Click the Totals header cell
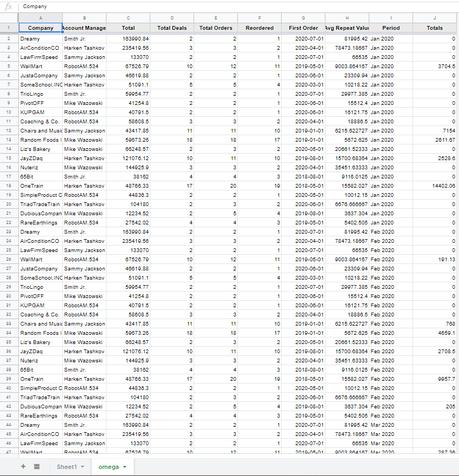Image resolution: width=459 pixels, height=476 pixels. (x=435, y=28)
